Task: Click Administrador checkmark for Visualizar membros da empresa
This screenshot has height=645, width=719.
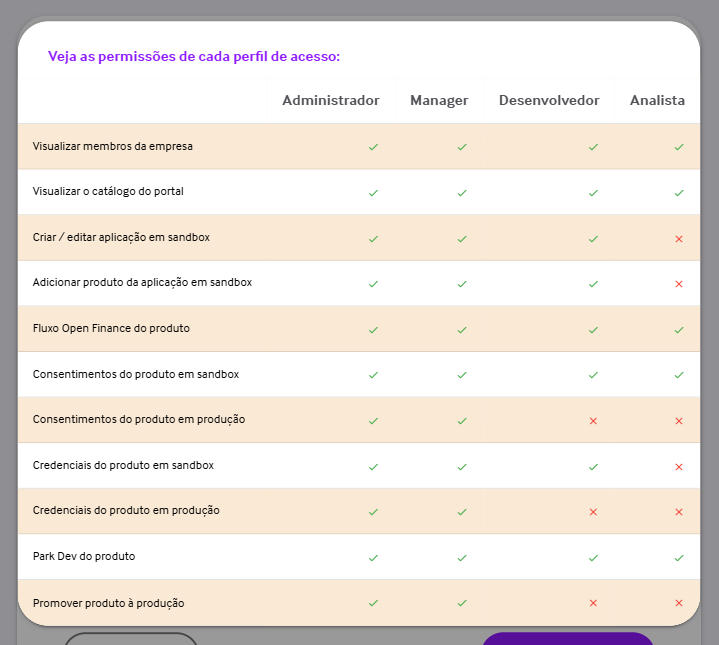Action: [373, 147]
